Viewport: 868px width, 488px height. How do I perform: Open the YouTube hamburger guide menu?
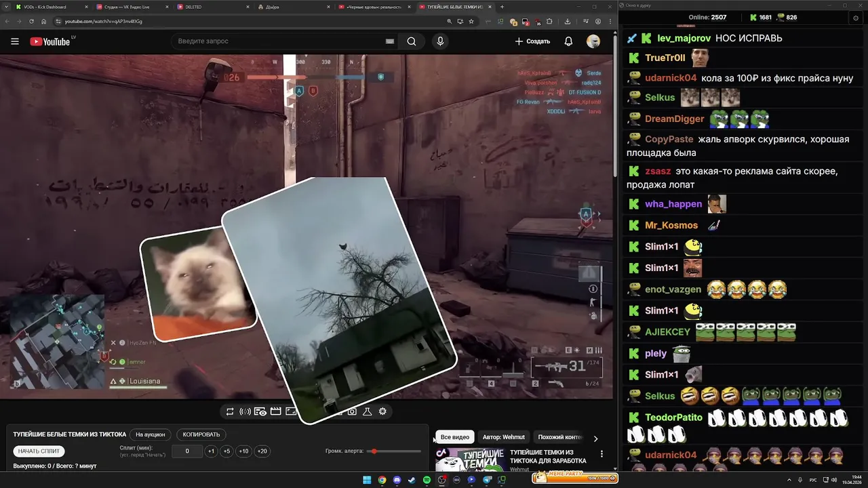pyautogui.click(x=15, y=41)
